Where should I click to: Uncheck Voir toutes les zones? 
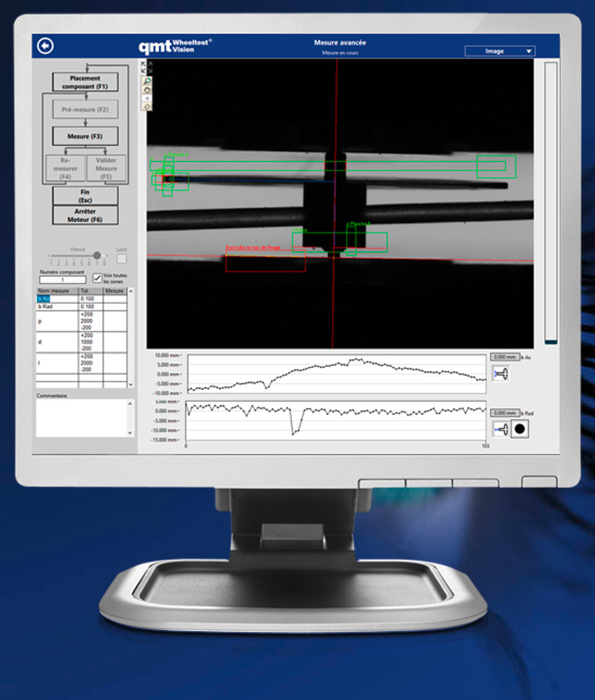pyautogui.click(x=97, y=278)
